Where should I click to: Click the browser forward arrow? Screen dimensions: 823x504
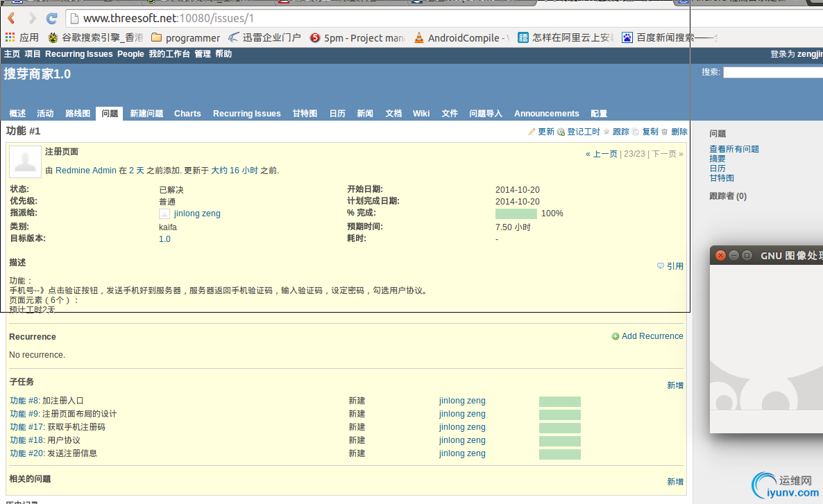pyautogui.click(x=32, y=18)
